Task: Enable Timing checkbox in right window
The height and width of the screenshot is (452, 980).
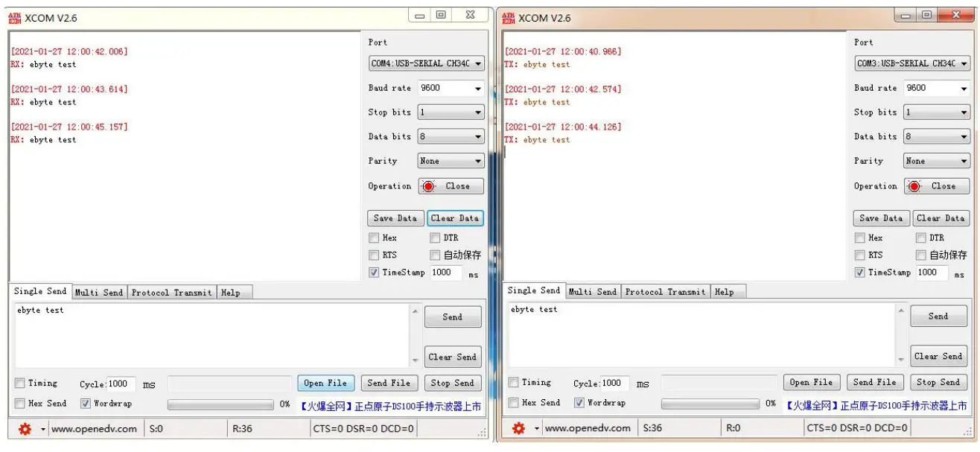Action: [514, 383]
